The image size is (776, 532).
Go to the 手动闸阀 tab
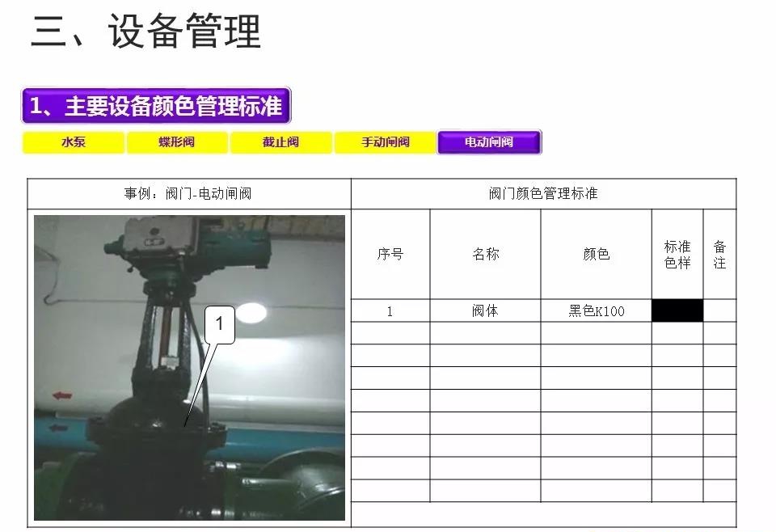tap(385, 142)
